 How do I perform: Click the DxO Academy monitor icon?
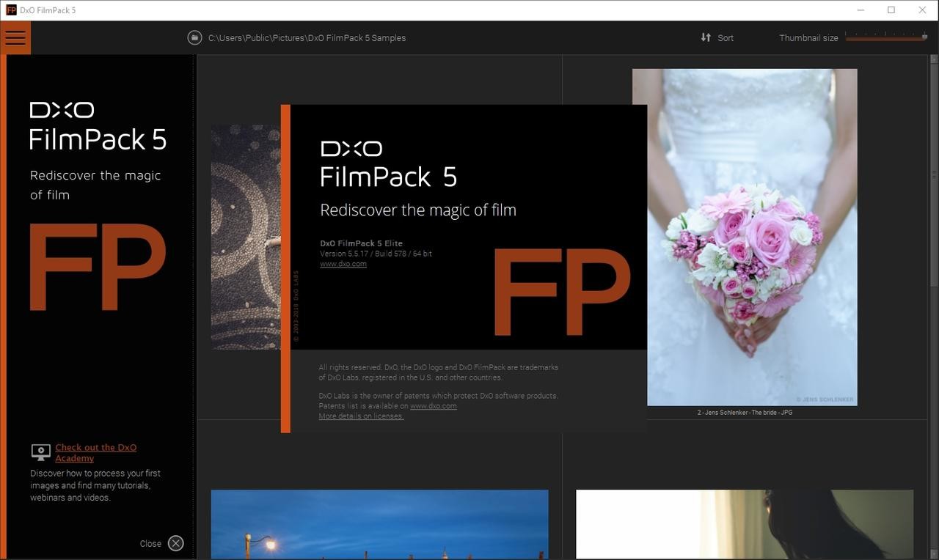(x=40, y=452)
